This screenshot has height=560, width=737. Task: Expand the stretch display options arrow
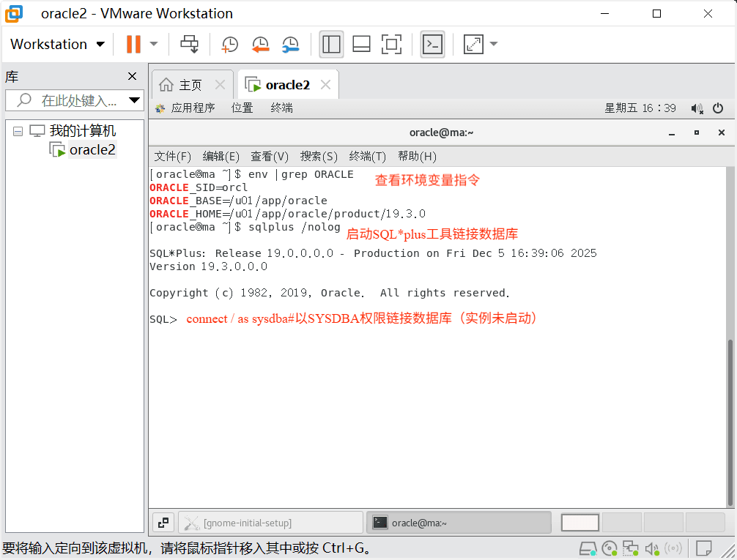(x=494, y=44)
